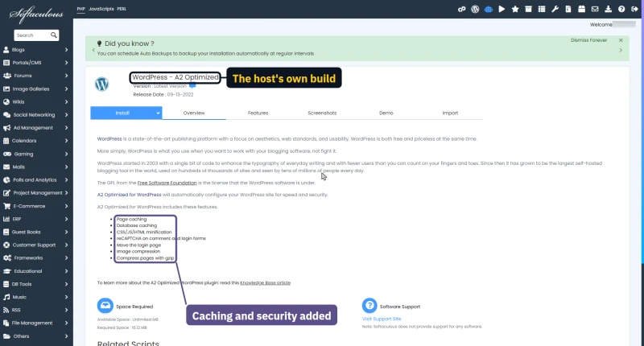
Task: Click the Softaculous logo
Action: (36, 14)
